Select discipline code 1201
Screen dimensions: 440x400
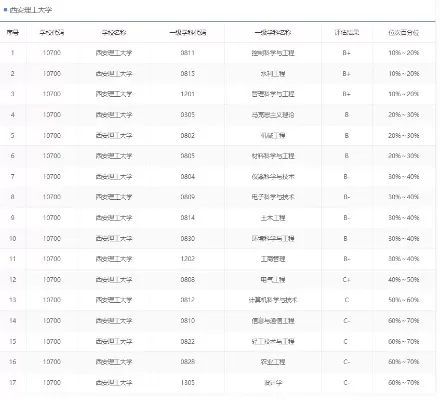coord(188,94)
